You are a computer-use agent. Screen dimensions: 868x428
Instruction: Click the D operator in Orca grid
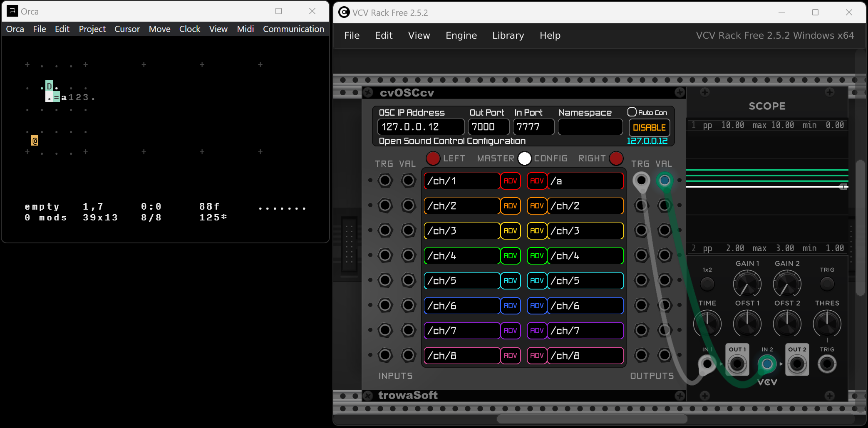coord(49,86)
